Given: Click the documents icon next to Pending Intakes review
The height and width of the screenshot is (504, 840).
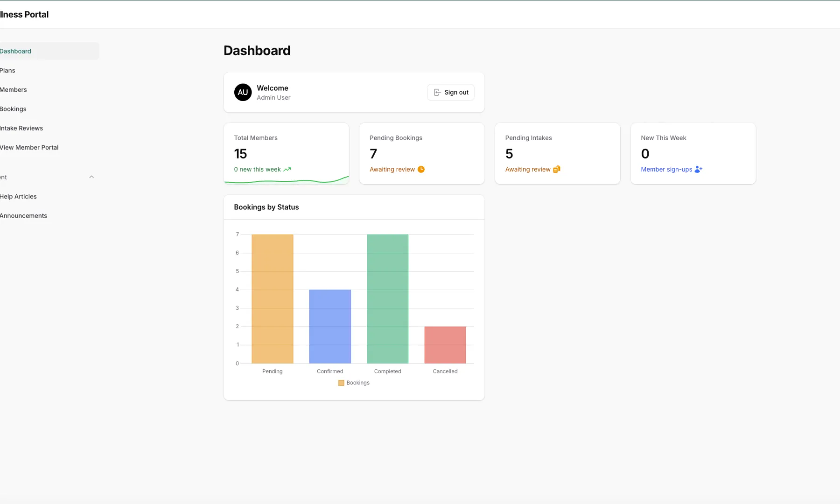Looking at the screenshot, I should [557, 169].
